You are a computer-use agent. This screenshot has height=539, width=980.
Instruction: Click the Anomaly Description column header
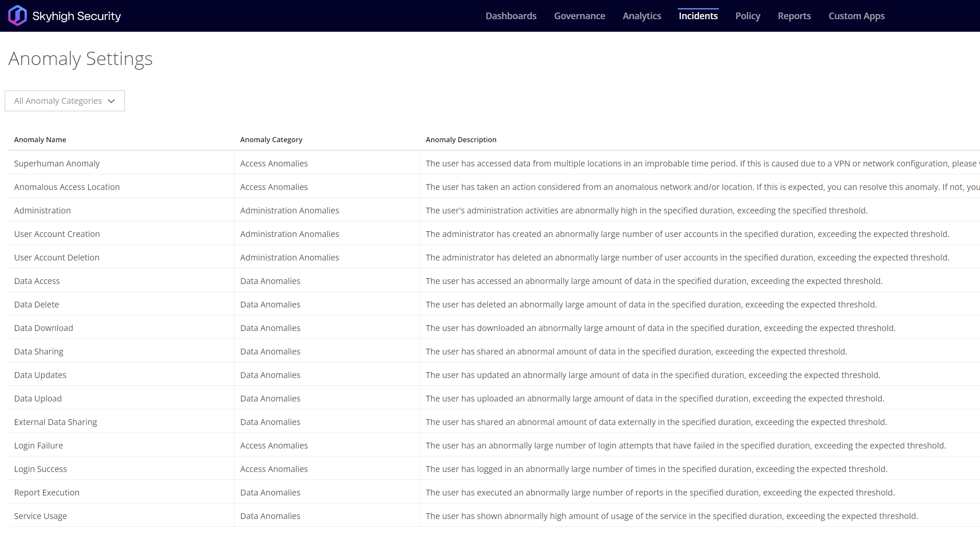[461, 140]
